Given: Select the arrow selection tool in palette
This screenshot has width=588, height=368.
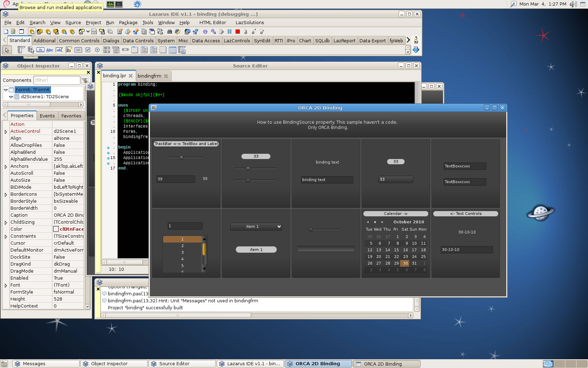Looking at the screenshot, I should point(7,50).
